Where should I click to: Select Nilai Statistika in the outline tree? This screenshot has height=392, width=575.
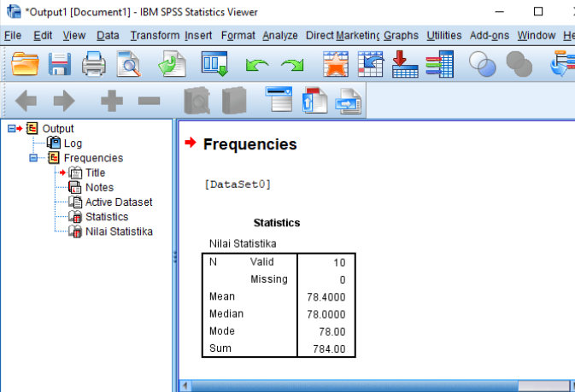point(119,231)
